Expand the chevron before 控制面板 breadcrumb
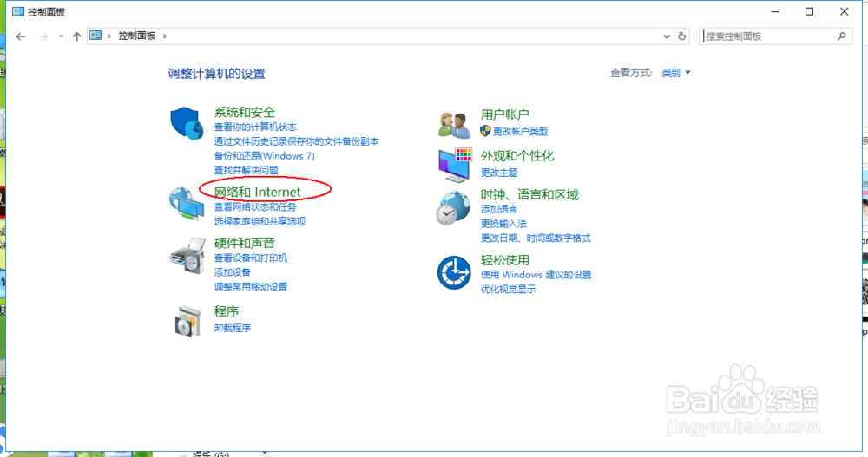The height and width of the screenshot is (457, 868). coord(109,36)
